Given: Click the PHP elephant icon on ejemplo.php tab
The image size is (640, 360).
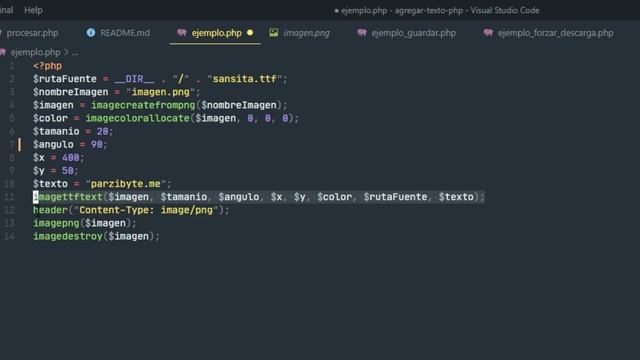Looking at the screenshot, I should coord(182,33).
